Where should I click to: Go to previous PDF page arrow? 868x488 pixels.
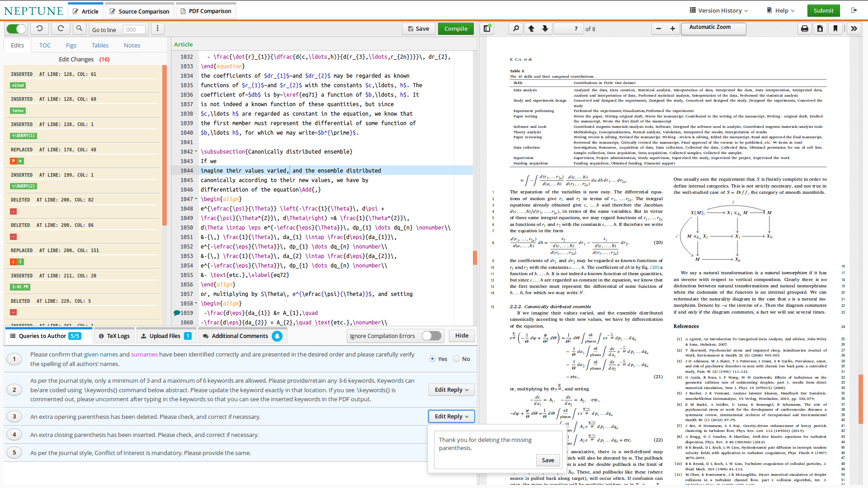tap(531, 29)
